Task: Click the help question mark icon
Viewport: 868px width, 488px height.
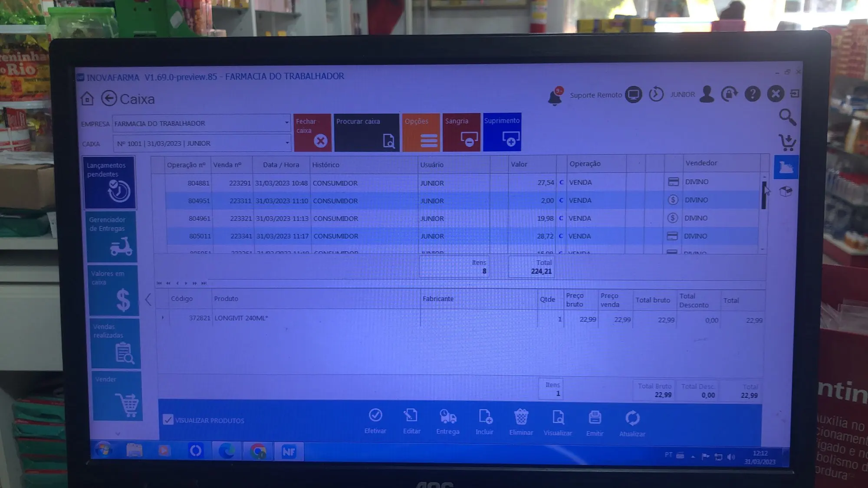Action: coord(752,94)
